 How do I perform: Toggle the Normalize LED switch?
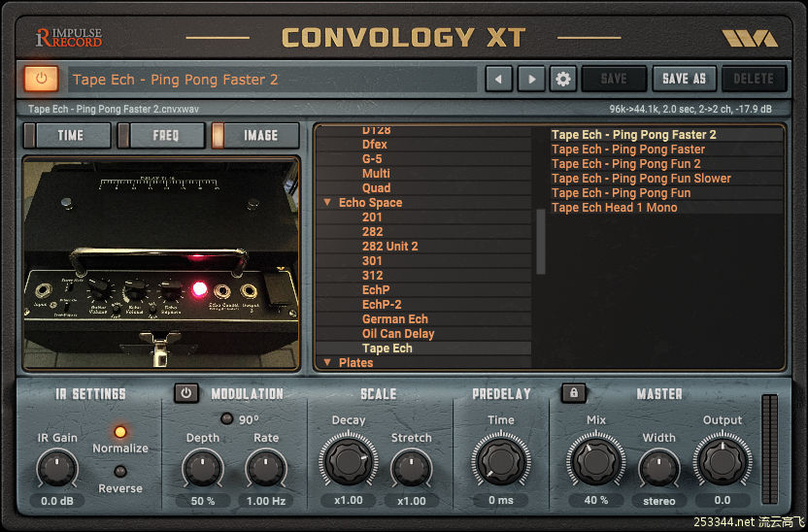pyautogui.click(x=120, y=432)
